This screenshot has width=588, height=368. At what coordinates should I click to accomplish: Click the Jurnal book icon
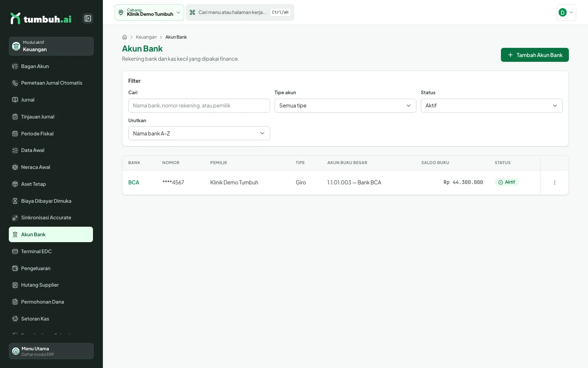pos(15,100)
